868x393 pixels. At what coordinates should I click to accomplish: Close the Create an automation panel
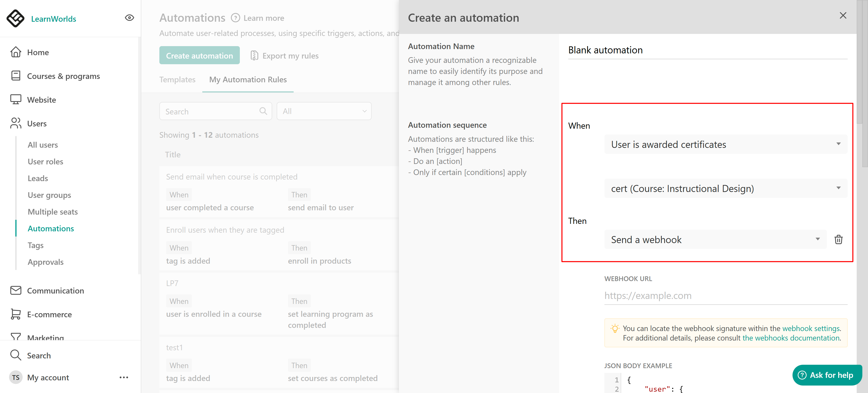843,16
